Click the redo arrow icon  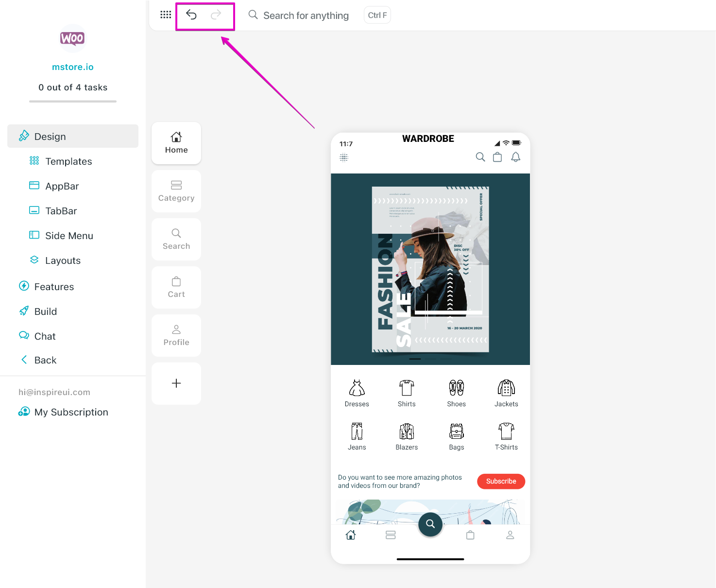tap(216, 15)
